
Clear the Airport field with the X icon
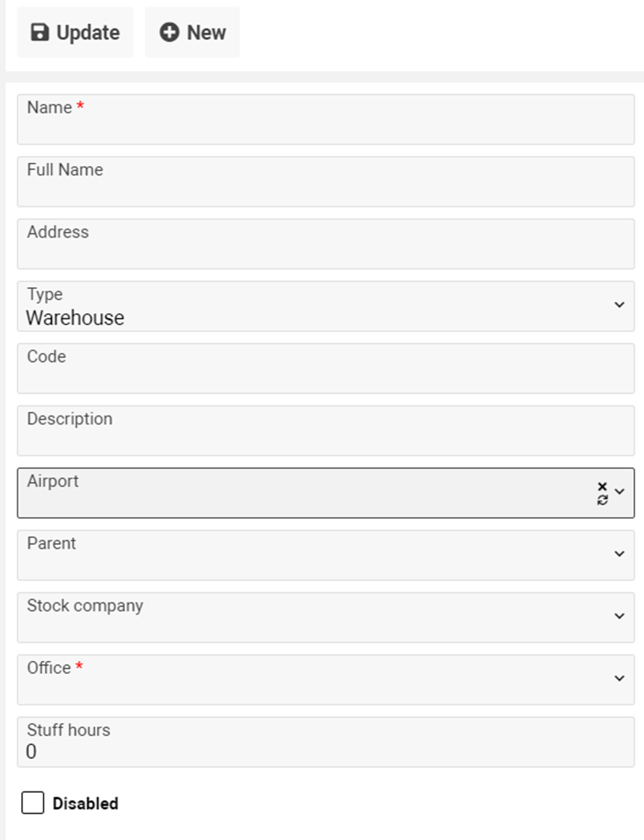click(602, 486)
